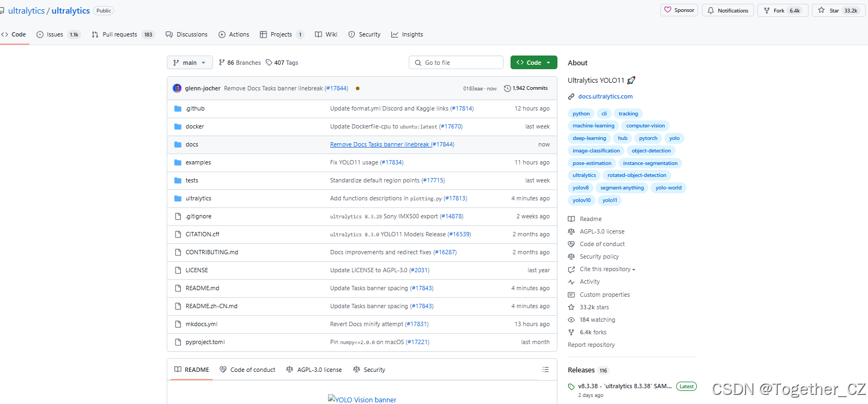The width and height of the screenshot is (868, 404).
Task: Click the Sponsor heart button
Action: [x=679, y=10]
